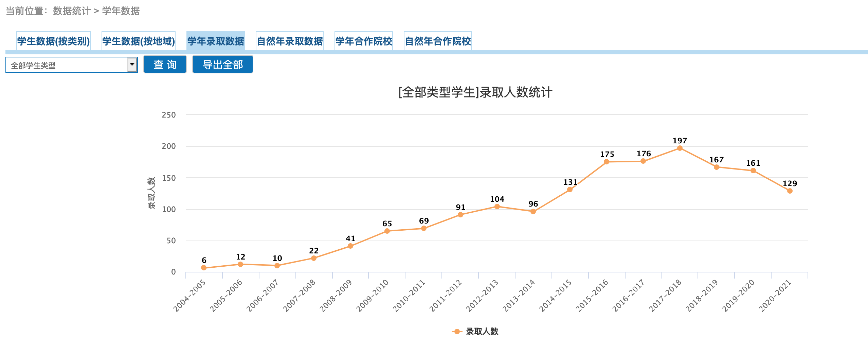The height and width of the screenshot is (356, 868).
Task: Click the 2015-2016 data point labeled 175
Action: click(606, 162)
